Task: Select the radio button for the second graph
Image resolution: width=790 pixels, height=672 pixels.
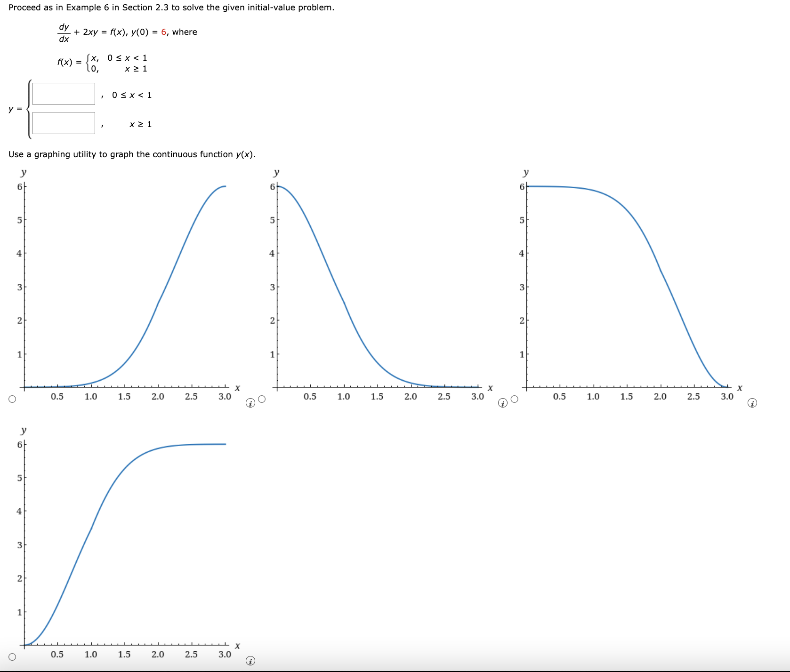Action: (262, 398)
